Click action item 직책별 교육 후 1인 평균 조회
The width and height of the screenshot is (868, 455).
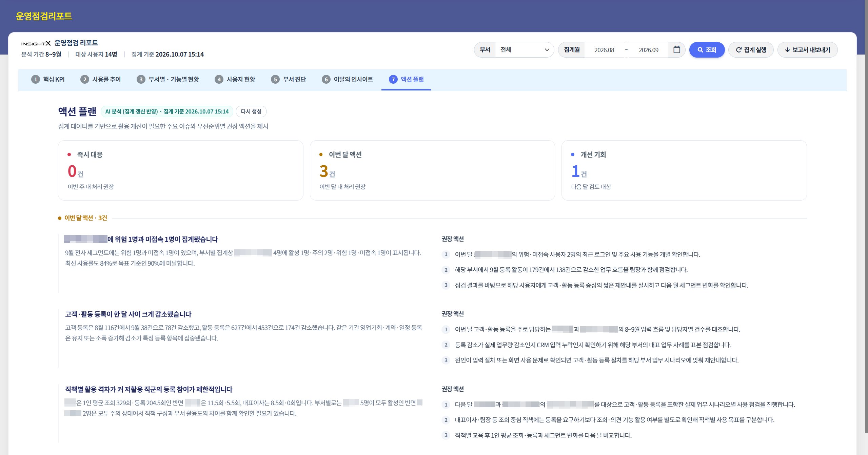[x=543, y=435]
